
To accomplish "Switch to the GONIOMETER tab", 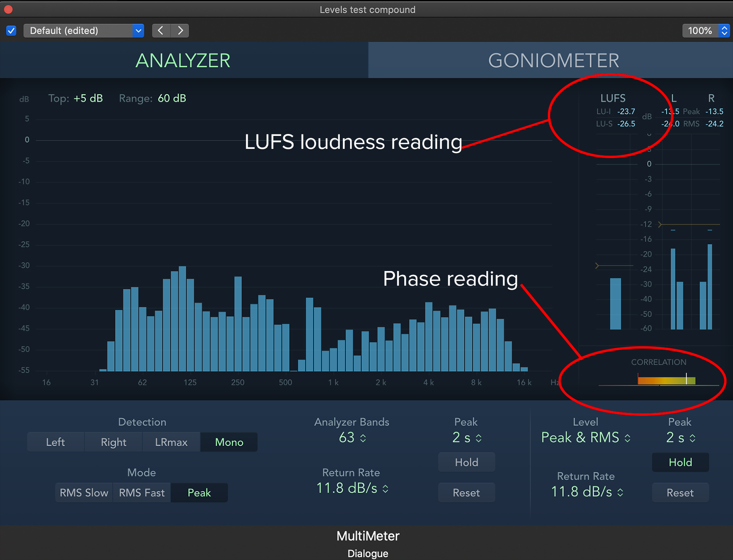I will (x=551, y=60).
